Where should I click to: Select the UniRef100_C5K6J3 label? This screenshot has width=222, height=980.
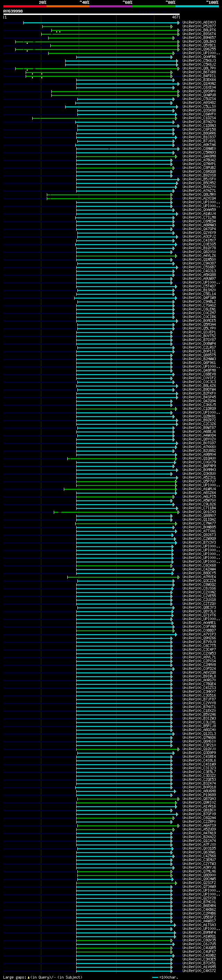[x=199, y=61]
